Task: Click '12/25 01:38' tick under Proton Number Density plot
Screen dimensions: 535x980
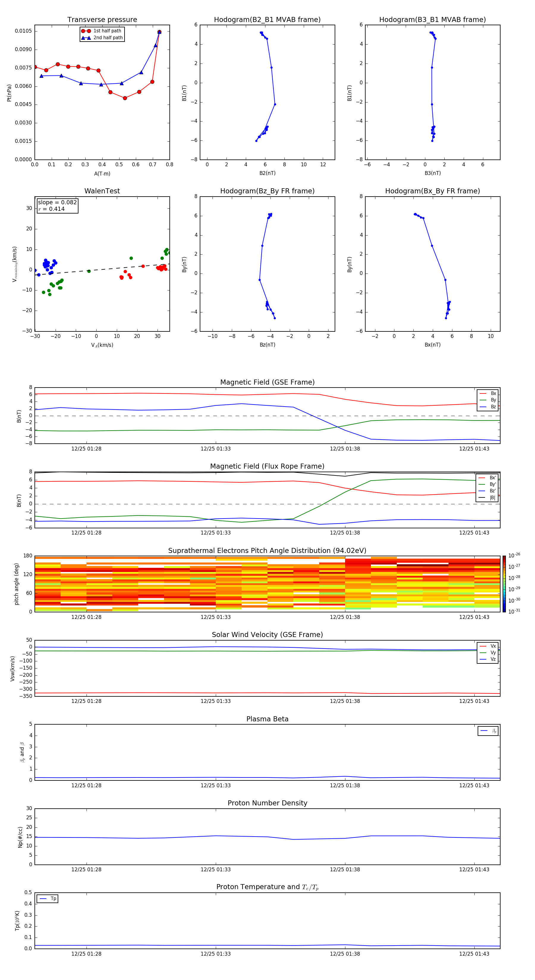Action: tap(345, 869)
